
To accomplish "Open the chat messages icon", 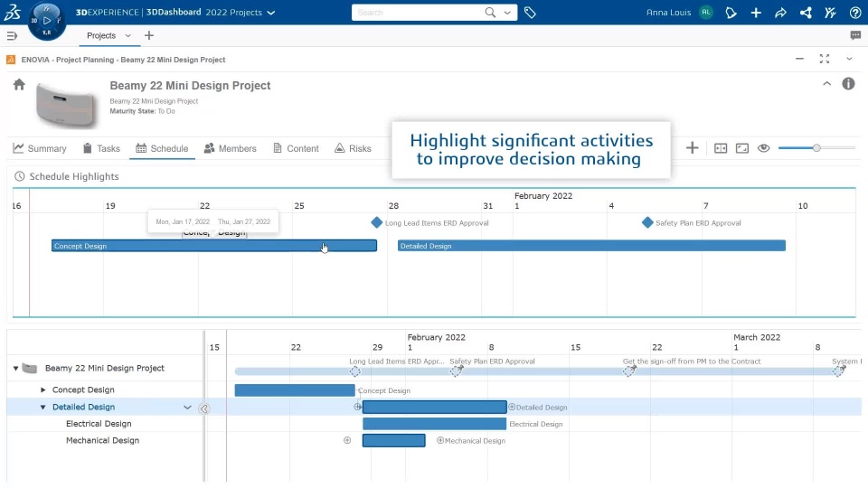I will click(x=855, y=36).
